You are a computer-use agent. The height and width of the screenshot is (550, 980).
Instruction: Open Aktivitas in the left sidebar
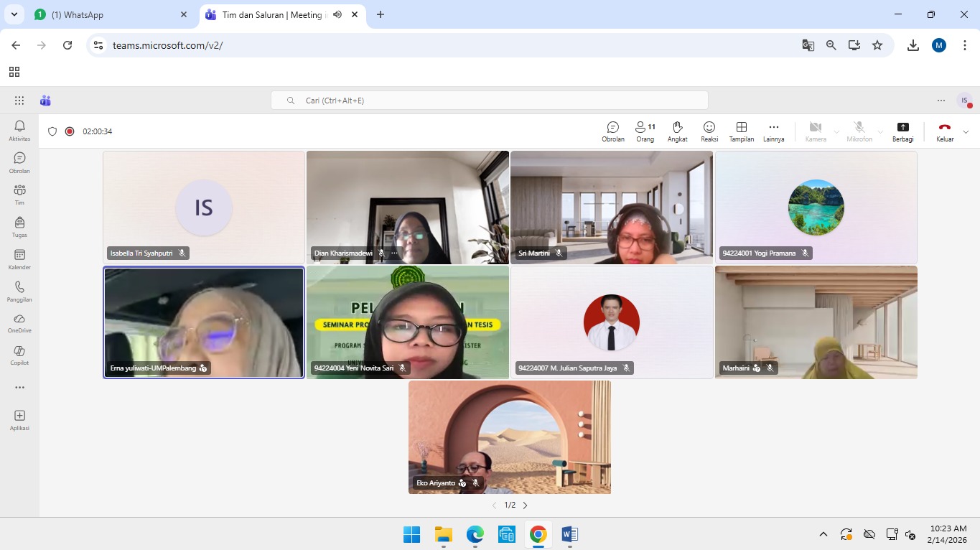click(x=19, y=131)
